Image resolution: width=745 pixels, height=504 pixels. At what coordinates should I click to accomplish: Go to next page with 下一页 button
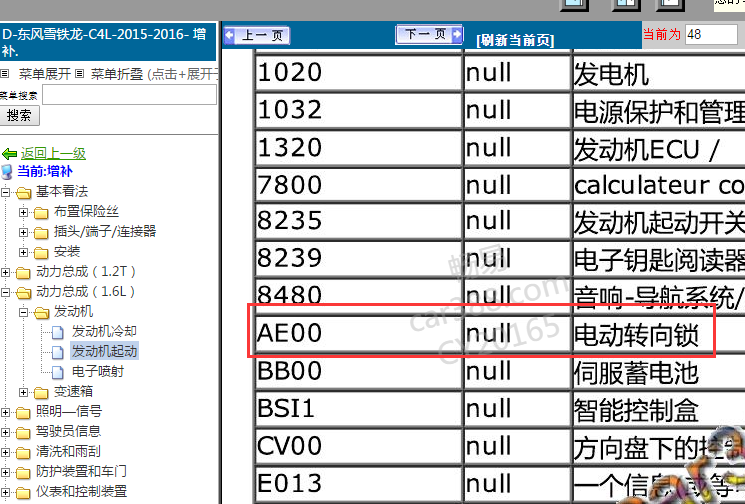[x=429, y=34]
